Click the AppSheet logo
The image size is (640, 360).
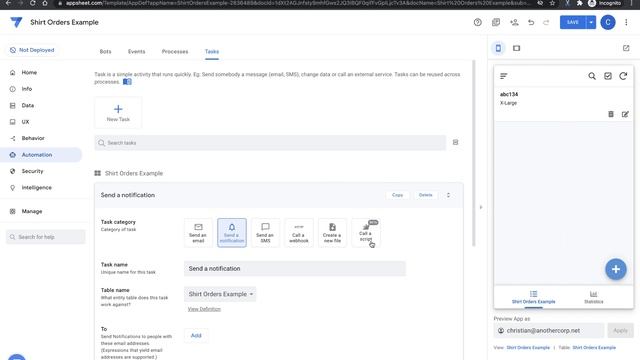click(x=16, y=22)
